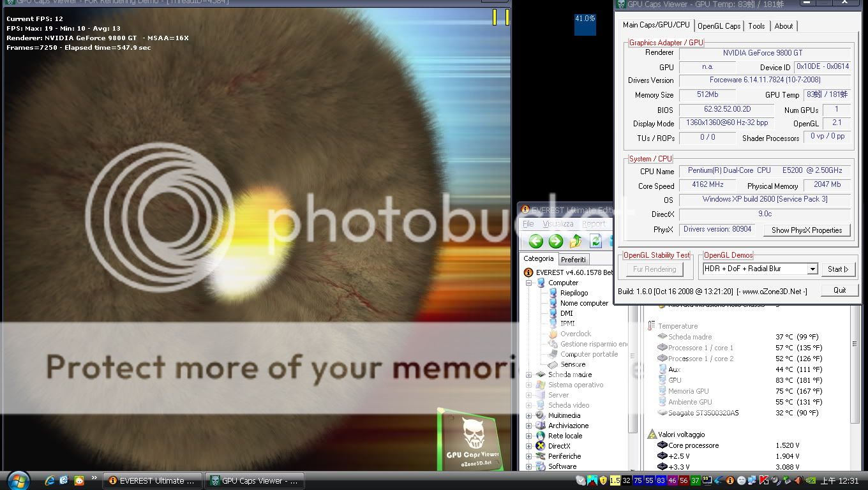Expand the Multimedia tree node
868x490 pixels.
(x=528, y=415)
